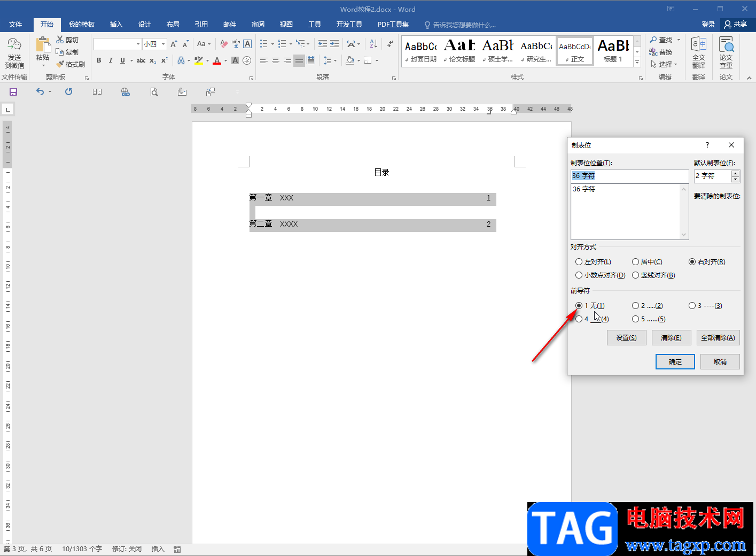Click the Print Preview magnifier icon
The width and height of the screenshot is (756, 556).
(x=154, y=92)
